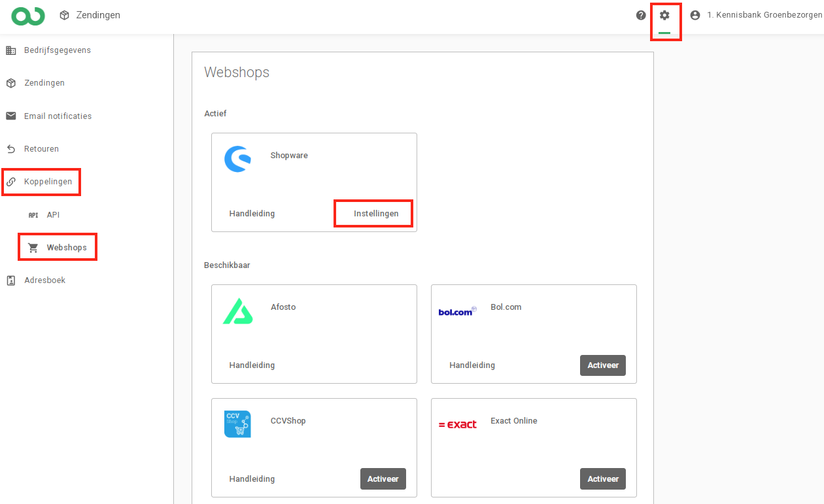Screen dimensions: 824x504
Task: Click the Exact Online logo
Action: coord(457,424)
